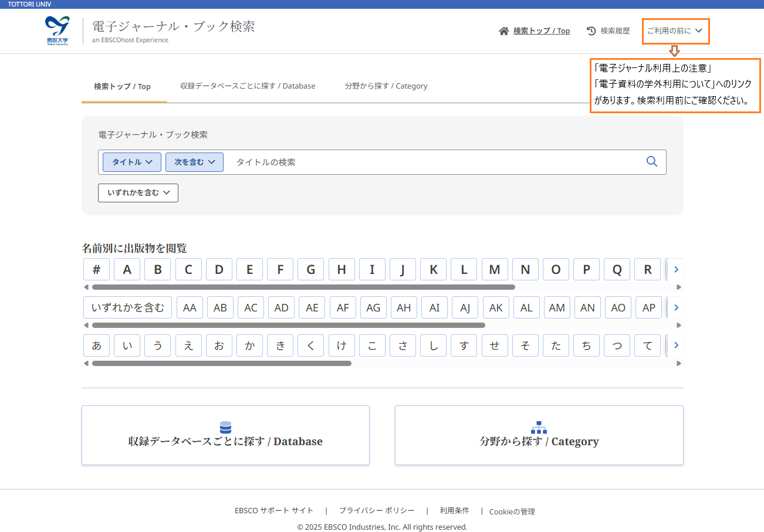
Task: Browse publications by letter Q
Action: pyautogui.click(x=617, y=269)
